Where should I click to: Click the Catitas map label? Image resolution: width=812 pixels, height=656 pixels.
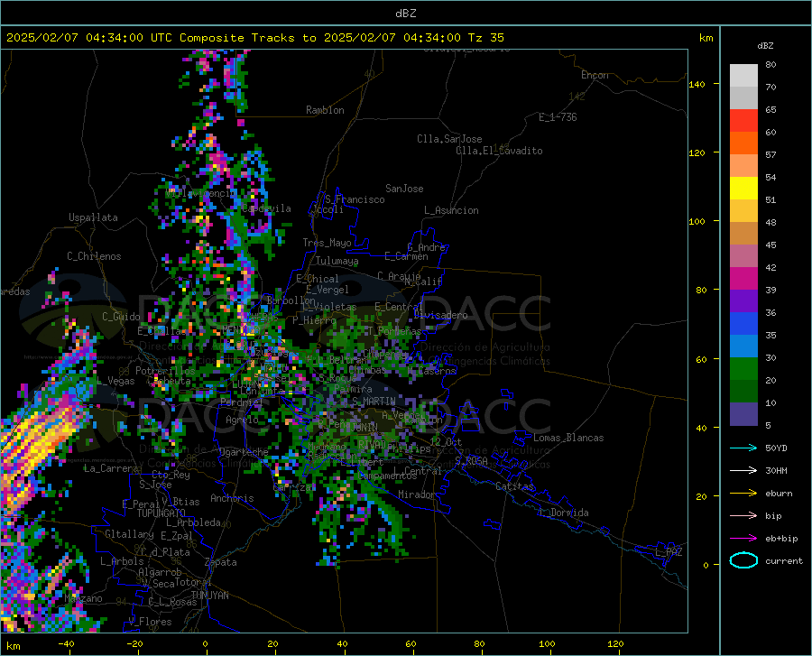[514, 486]
